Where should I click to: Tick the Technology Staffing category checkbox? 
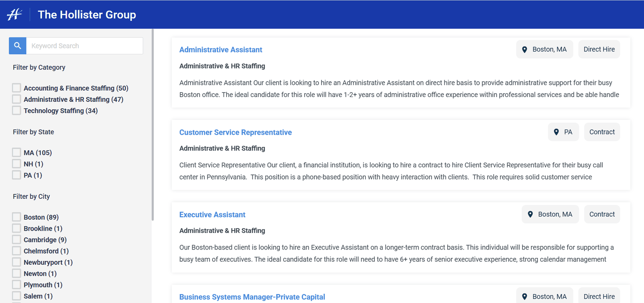[x=17, y=110]
